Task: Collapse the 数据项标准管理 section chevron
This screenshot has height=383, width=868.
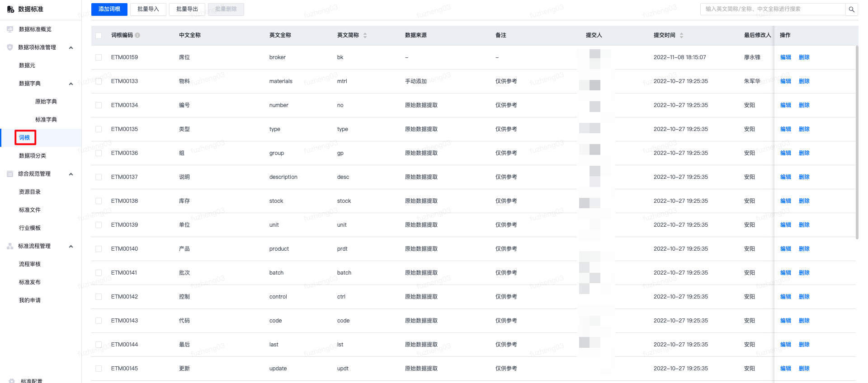Action: tap(71, 47)
